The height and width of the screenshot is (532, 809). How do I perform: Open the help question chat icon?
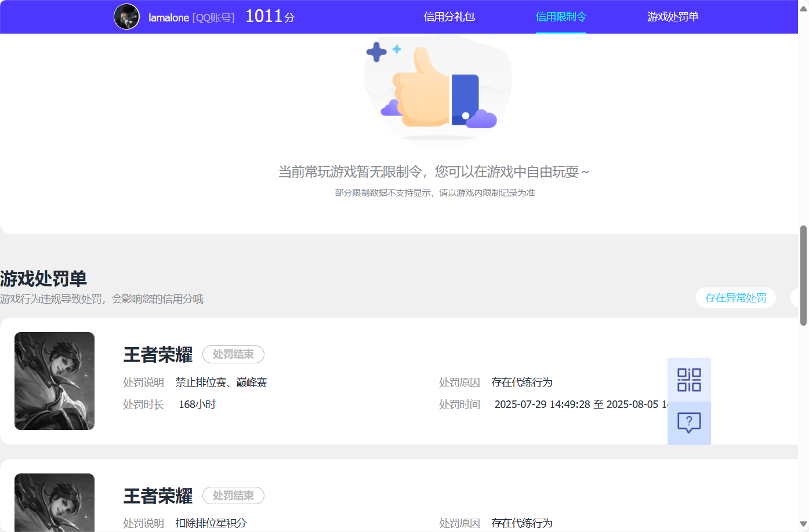(689, 423)
